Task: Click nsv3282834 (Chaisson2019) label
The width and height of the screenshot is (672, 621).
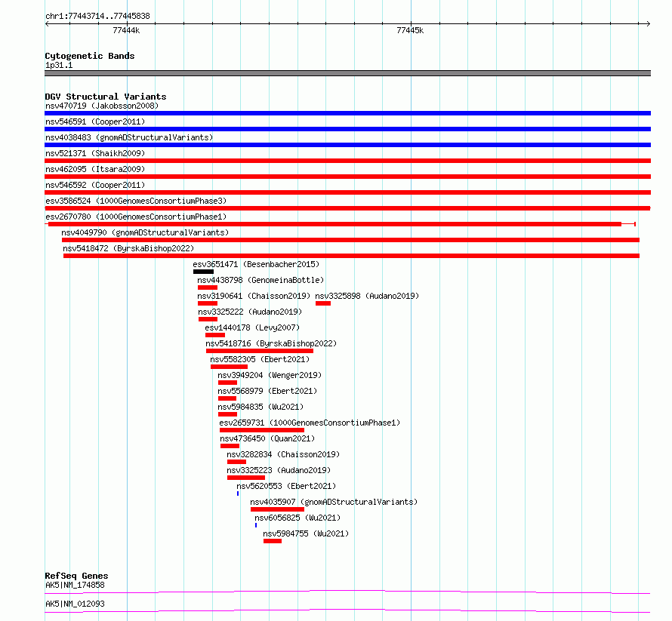Action: click(283, 454)
